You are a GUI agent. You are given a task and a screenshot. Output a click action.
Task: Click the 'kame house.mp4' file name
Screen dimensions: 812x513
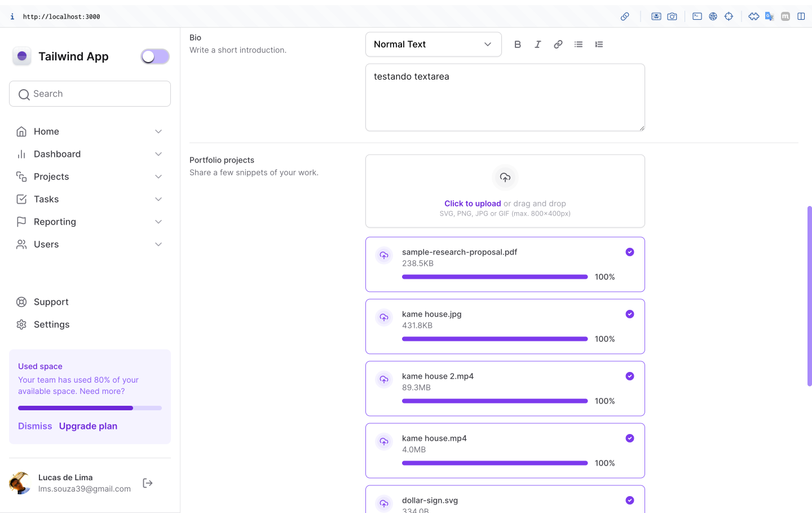point(434,439)
